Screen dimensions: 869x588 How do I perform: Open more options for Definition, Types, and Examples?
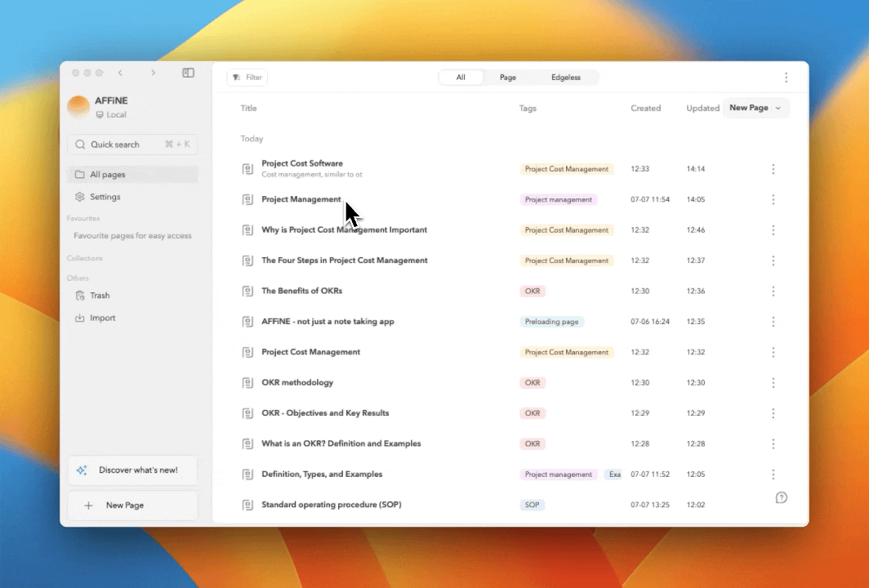coord(773,474)
